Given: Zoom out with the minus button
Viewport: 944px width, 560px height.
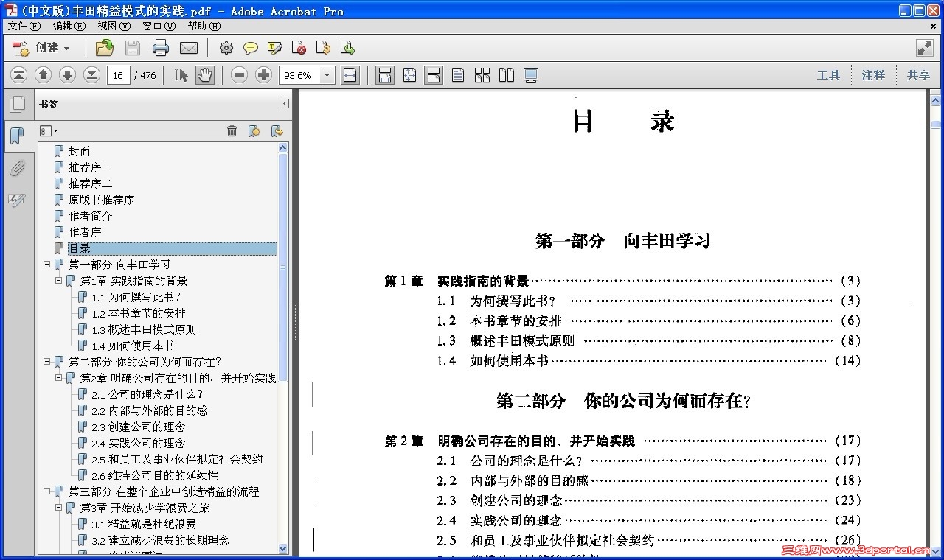Looking at the screenshot, I should [x=239, y=74].
